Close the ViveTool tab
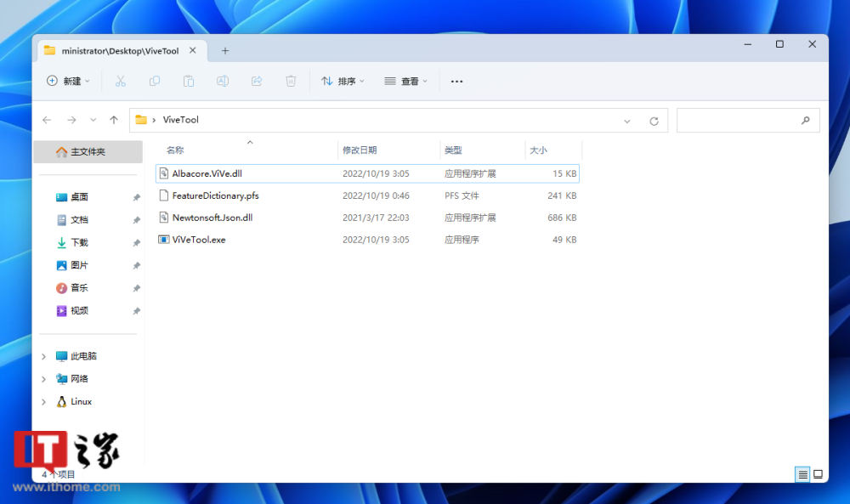 click(192, 50)
